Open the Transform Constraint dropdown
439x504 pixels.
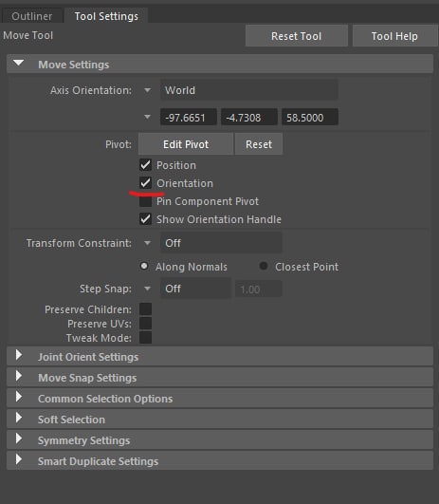tap(221, 243)
